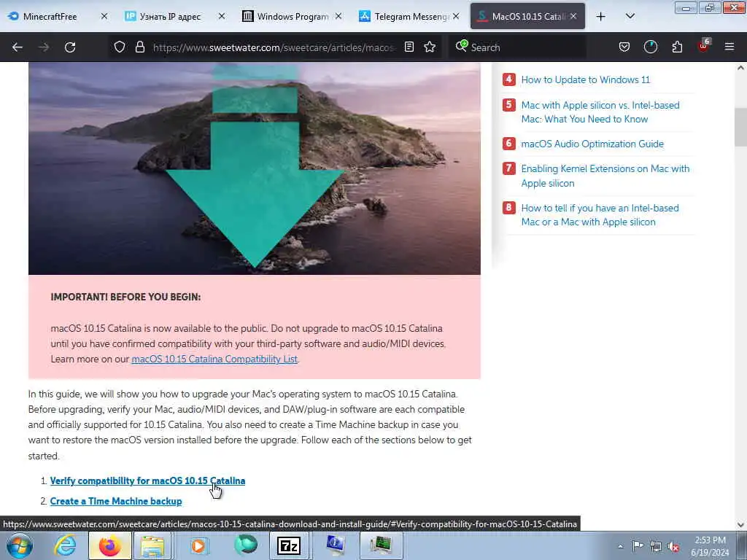Open How to tell Intel-based Mac link
747x560 pixels.
pos(600,215)
